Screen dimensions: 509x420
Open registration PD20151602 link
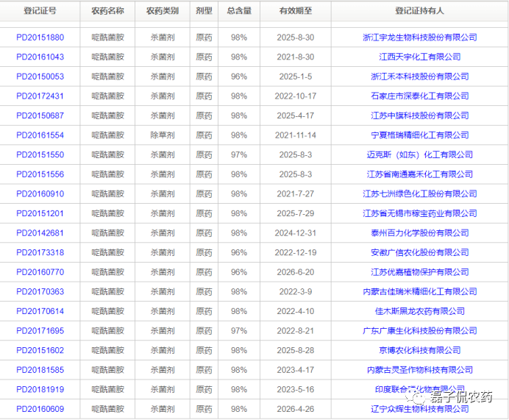[40, 350]
